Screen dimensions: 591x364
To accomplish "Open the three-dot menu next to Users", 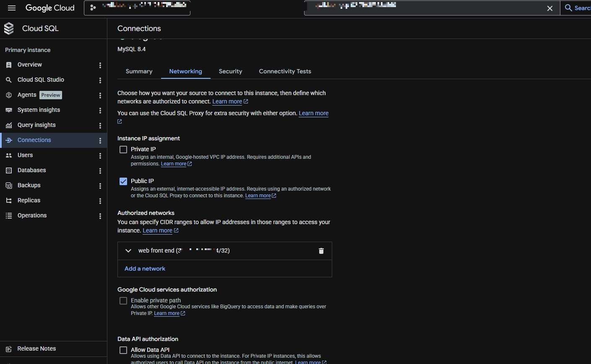I will click(100, 155).
